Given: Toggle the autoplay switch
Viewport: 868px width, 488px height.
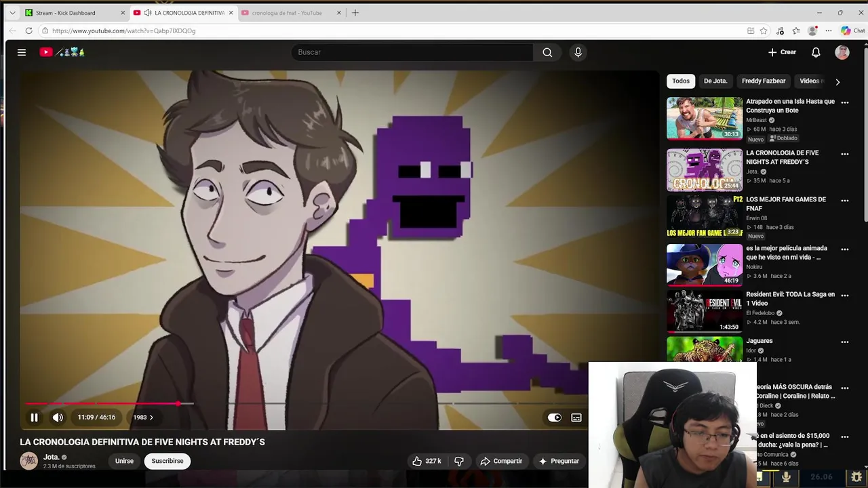Looking at the screenshot, I should point(555,418).
